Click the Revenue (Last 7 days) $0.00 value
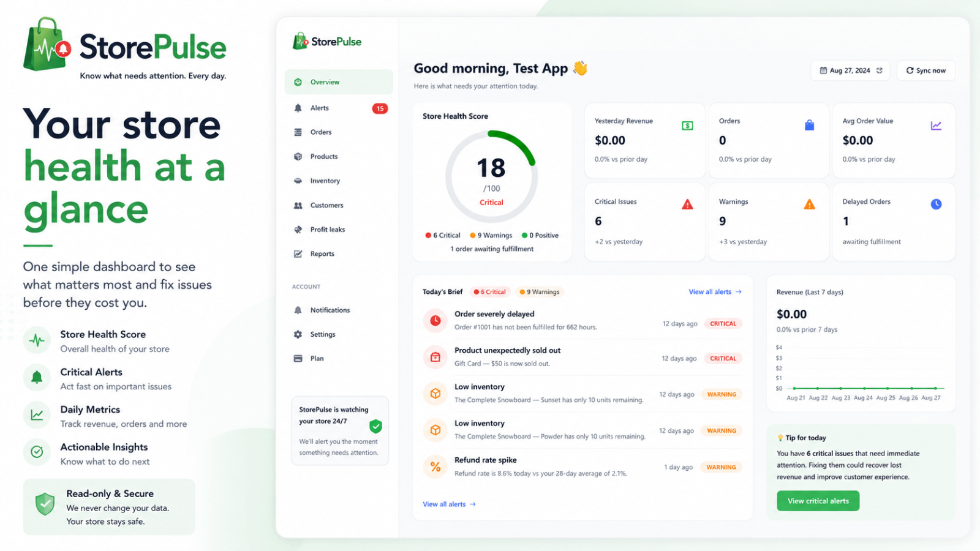 point(791,314)
